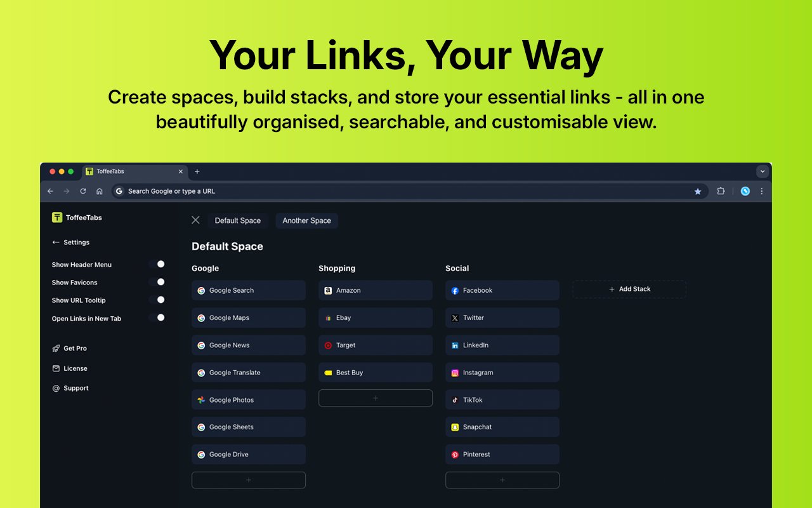Select the ToffeeTabs browser tab

134,171
